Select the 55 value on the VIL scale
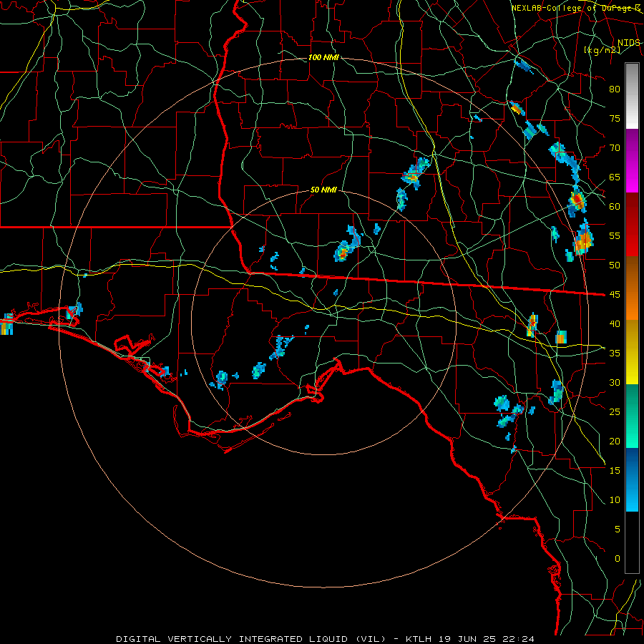 (x=615, y=235)
